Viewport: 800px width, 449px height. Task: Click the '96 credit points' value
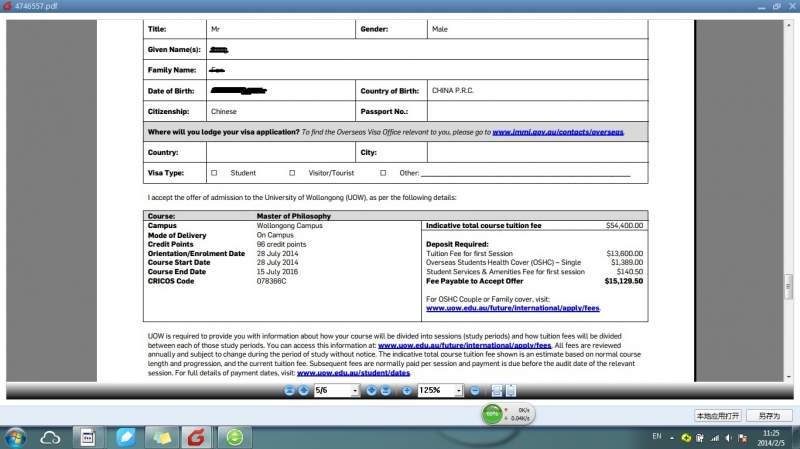coord(281,244)
